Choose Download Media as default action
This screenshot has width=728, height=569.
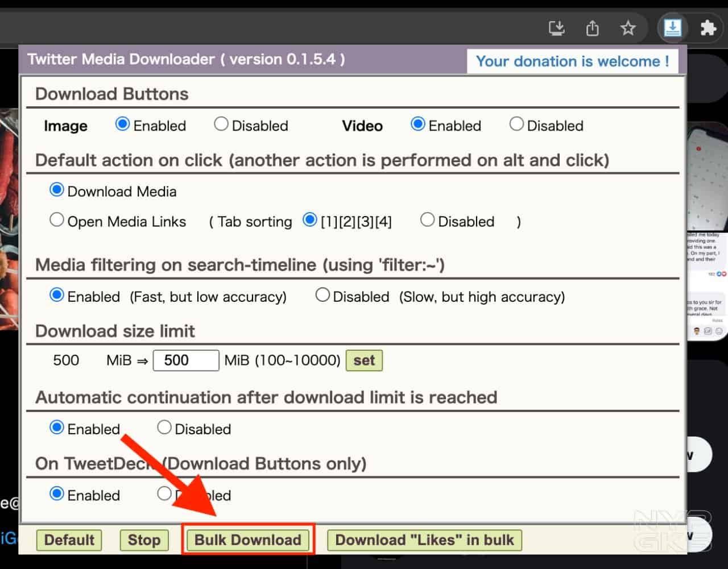pos(56,190)
